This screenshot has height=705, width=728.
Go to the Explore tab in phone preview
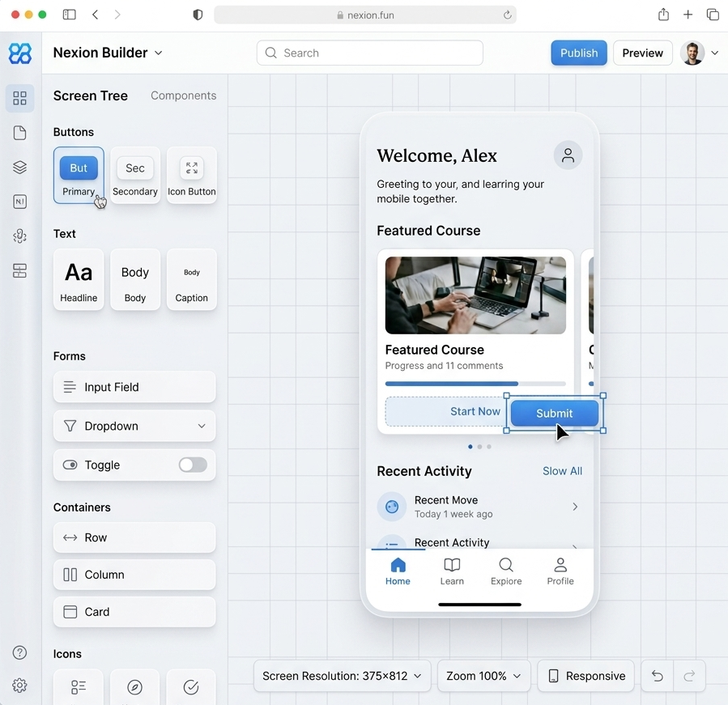tap(506, 571)
